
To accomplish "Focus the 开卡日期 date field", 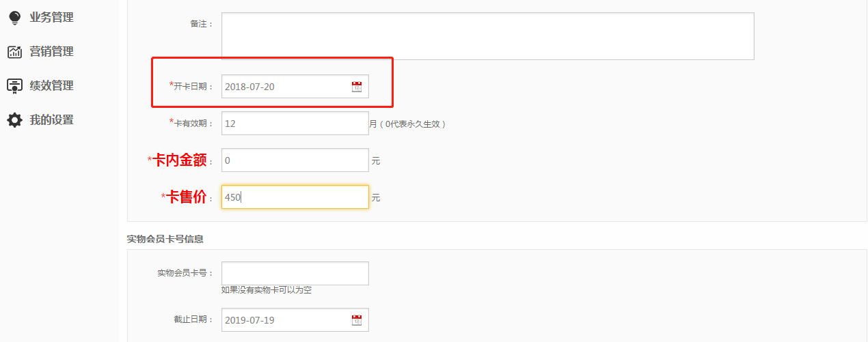I will (284, 87).
